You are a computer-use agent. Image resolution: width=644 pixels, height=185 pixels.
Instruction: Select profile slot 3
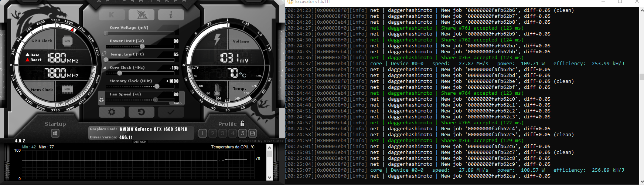tap(222, 133)
